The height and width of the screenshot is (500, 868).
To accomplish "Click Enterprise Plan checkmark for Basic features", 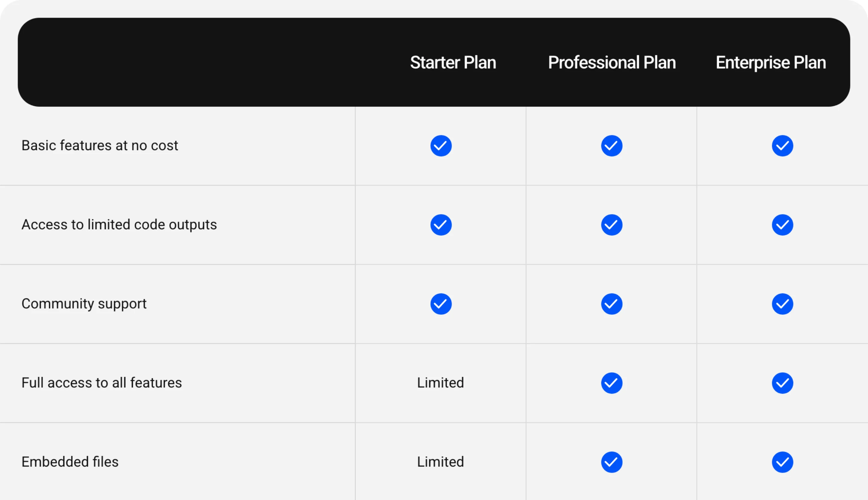I will [782, 145].
